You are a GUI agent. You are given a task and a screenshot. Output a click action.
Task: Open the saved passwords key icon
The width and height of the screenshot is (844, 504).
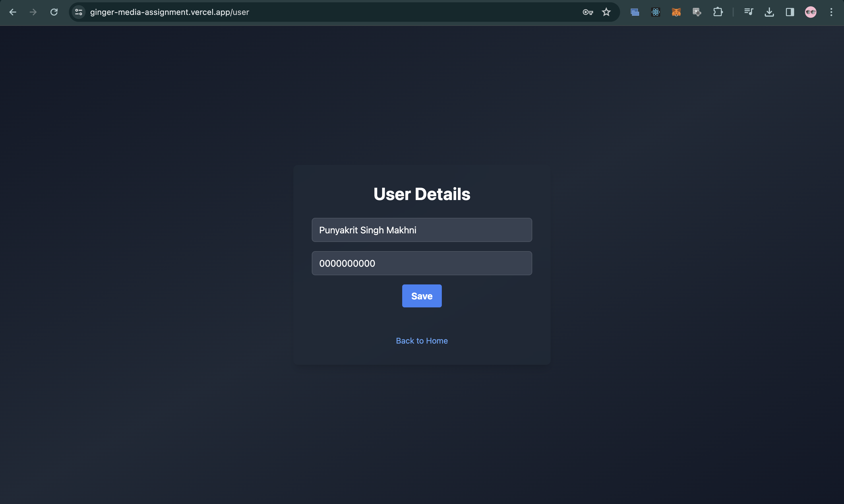587,12
